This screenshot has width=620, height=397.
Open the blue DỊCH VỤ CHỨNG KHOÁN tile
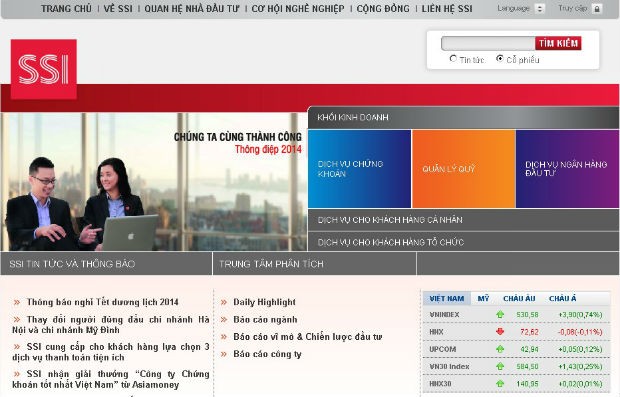pos(359,169)
